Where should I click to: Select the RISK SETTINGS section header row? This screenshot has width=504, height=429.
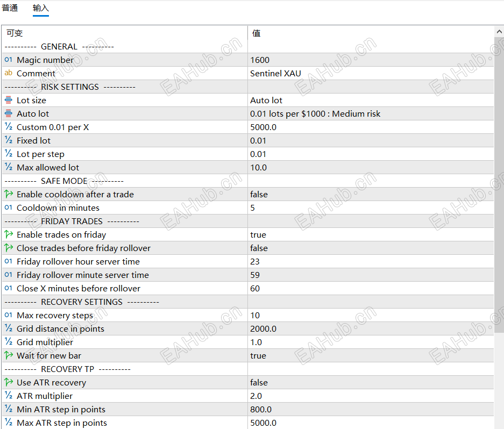click(x=248, y=87)
